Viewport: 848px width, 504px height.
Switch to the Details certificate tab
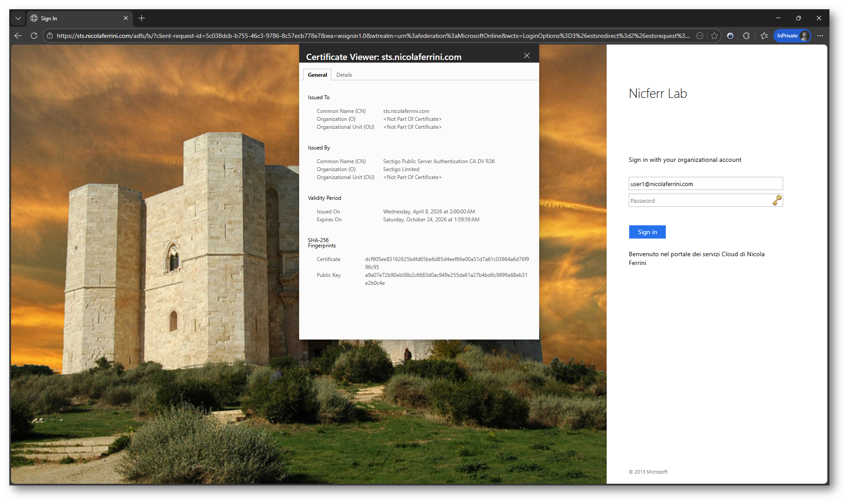pyautogui.click(x=344, y=75)
